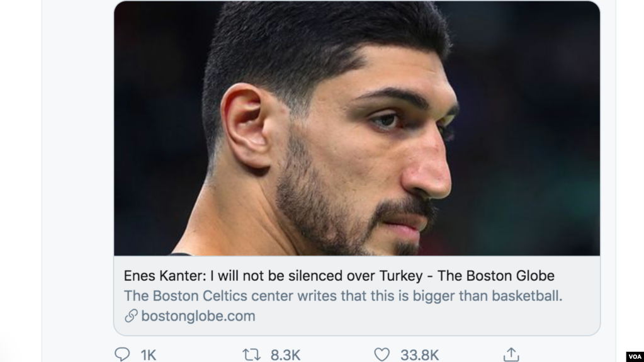Click the chain link icon beside bostonglobe.com
The width and height of the screenshot is (644, 362).
point(131,316)
